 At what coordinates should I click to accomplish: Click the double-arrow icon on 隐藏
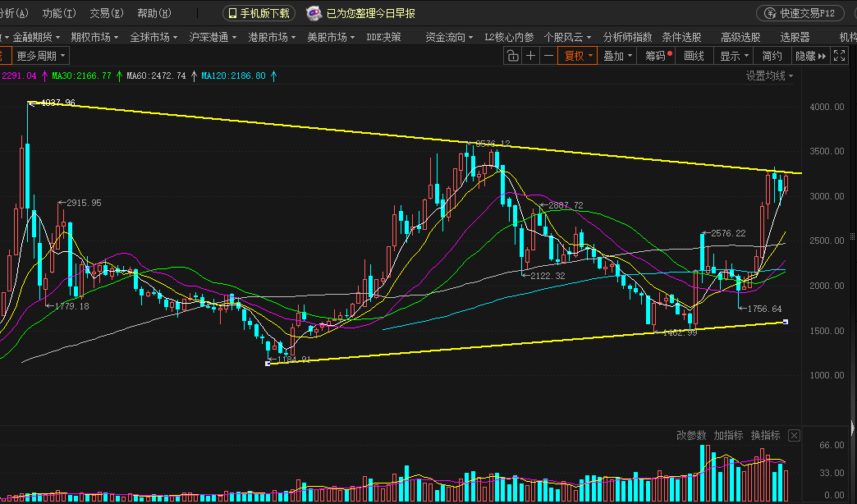pos(822,56)
